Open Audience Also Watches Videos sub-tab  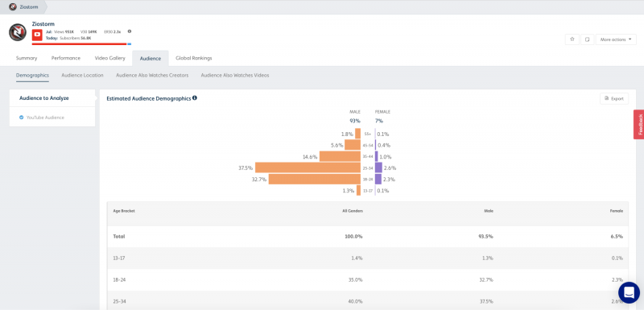click(x=235, y=76)
